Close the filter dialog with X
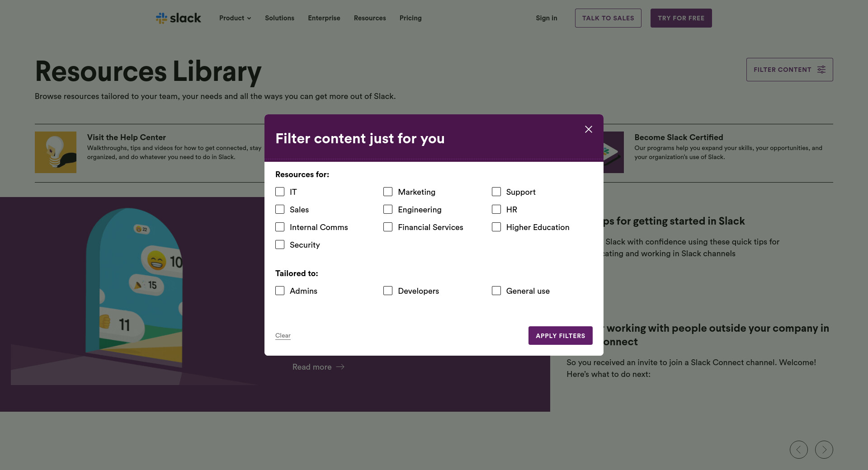The image size is (868, 470). [588, 129]
